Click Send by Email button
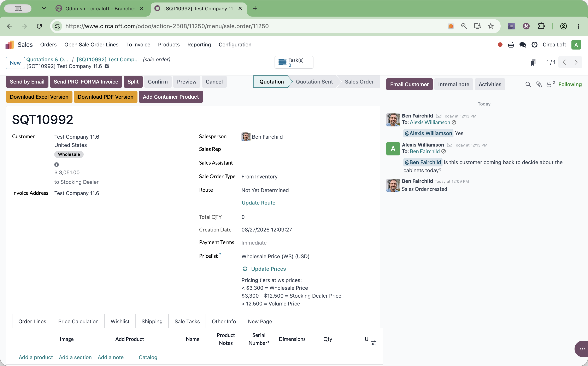Image resolution: width=588 pixels, height=366 pixels. [x=27, y=82]
